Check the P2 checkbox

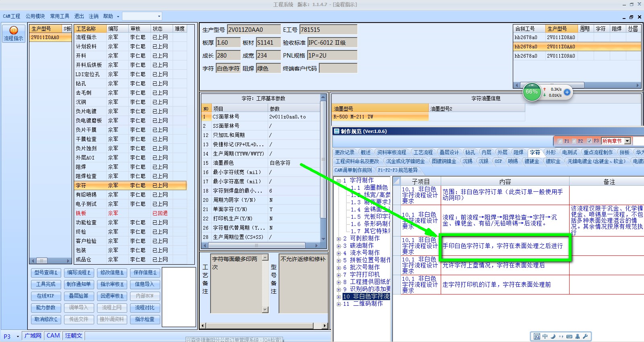tap(574, 141)
